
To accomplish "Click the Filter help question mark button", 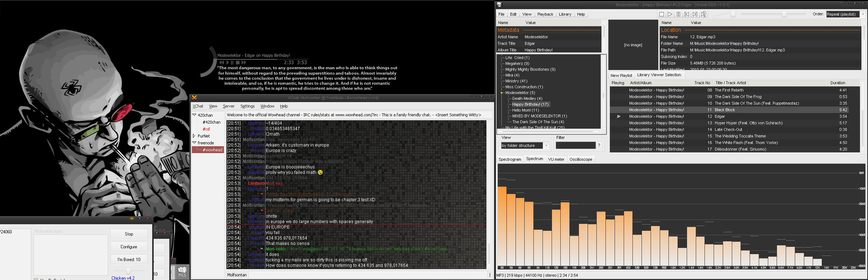I will 599,145.
